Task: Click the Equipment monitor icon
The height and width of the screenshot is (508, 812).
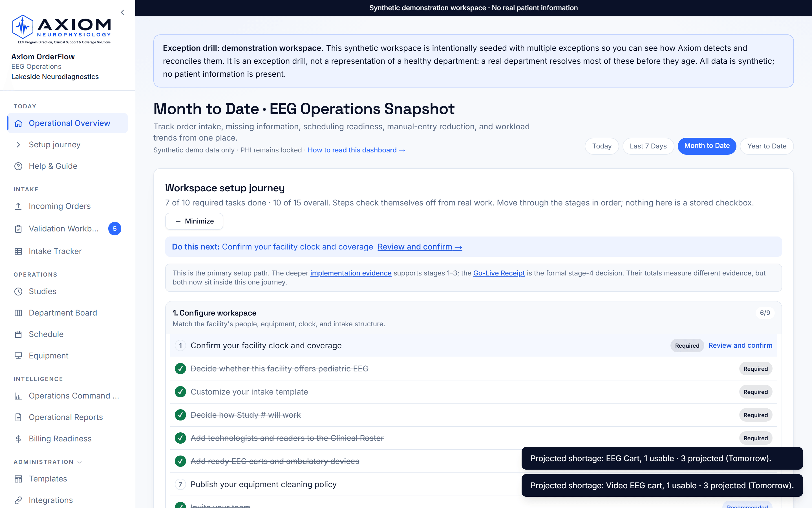Action: point(18,356)
